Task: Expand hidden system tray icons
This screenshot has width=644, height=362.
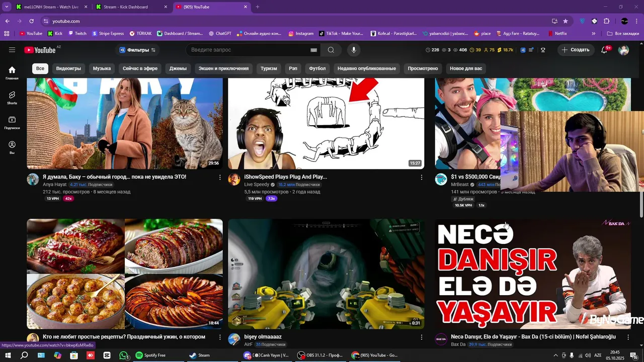Action: click(555, 355)
